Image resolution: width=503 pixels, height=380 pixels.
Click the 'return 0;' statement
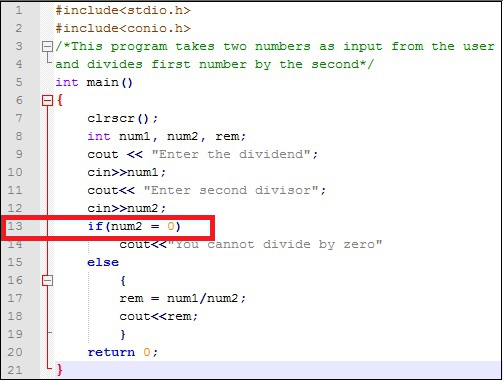[x=123, y=352]
